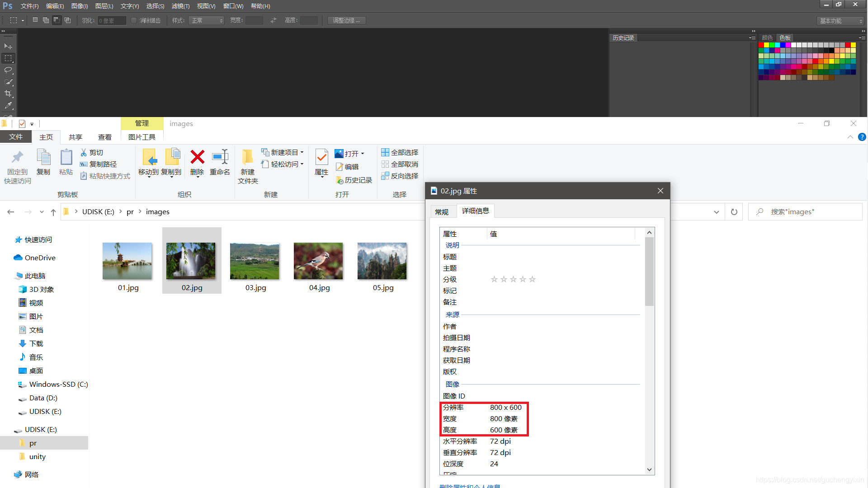Image resolution: width=868 pixels, height=488 pixels.
Task: Go up one folder level
Action: 53,212
